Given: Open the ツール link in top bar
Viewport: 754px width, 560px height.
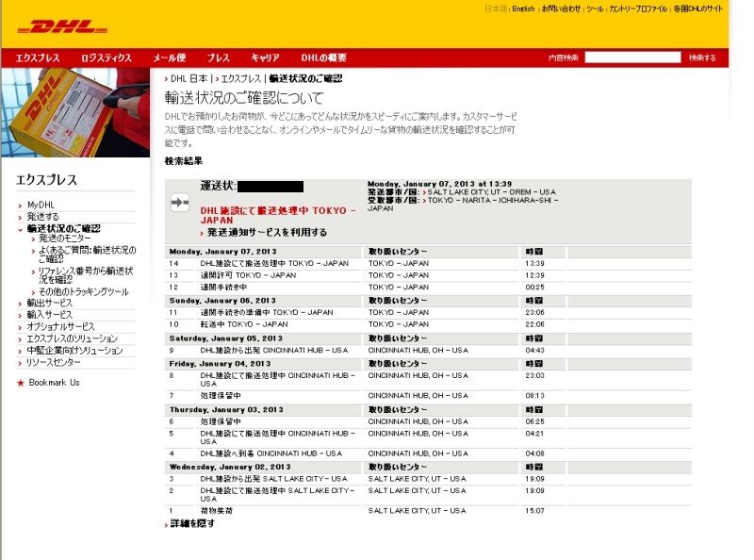Looking at the screenshot, I should tap(595, 8).
